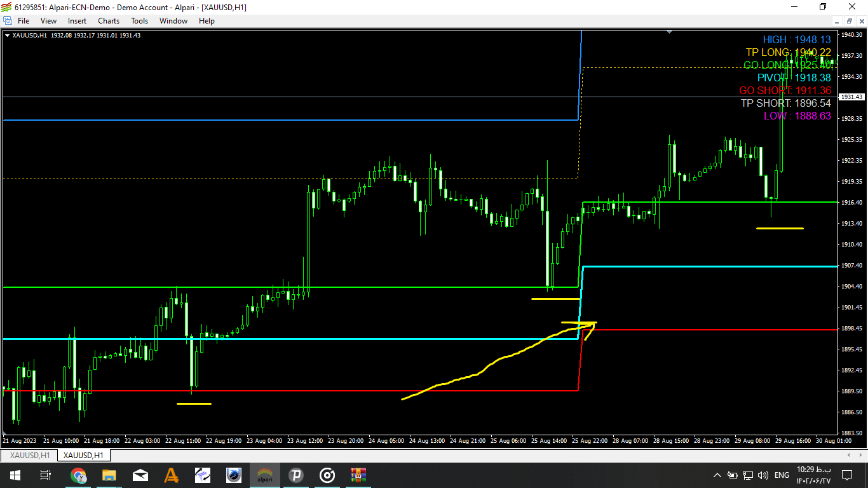Viewport: 868px width, 488px height.
Task: Click the chart tabs scroll-right arrow
Action: click(862, 455)
